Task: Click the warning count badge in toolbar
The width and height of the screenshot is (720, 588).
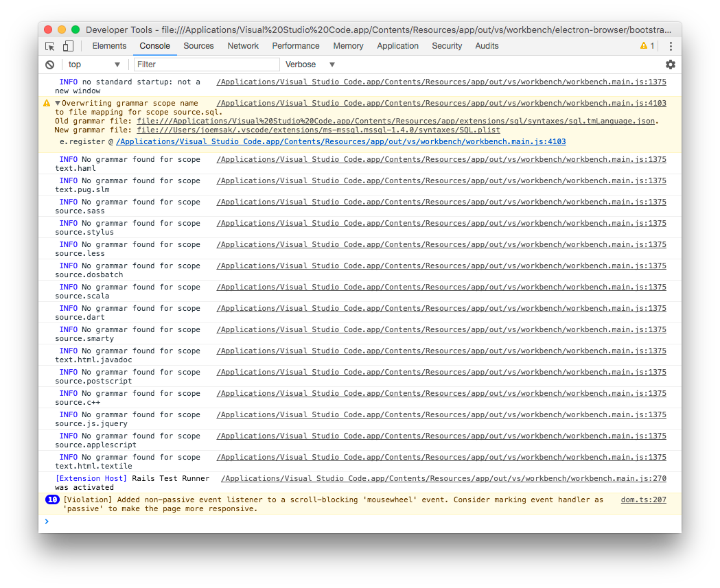Action: coord(647,45)
